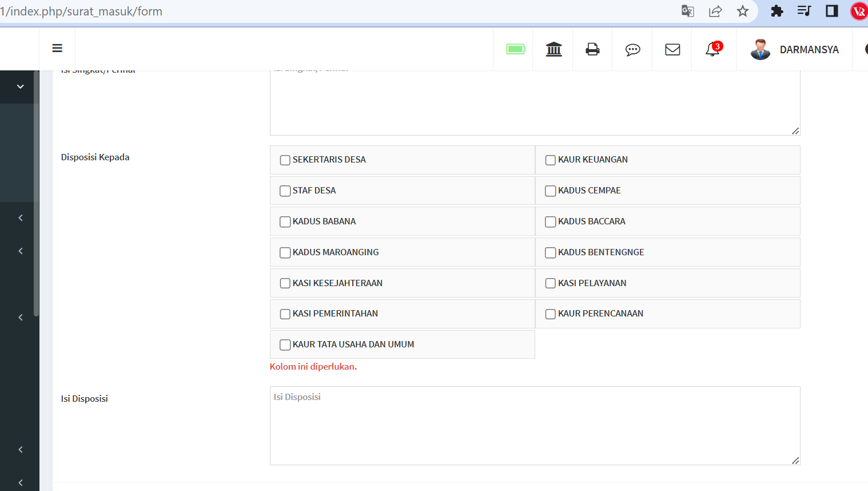Viewport: 868px width, 491px height.
Task: Click the battery status icon
Action: tap(513, 50)
